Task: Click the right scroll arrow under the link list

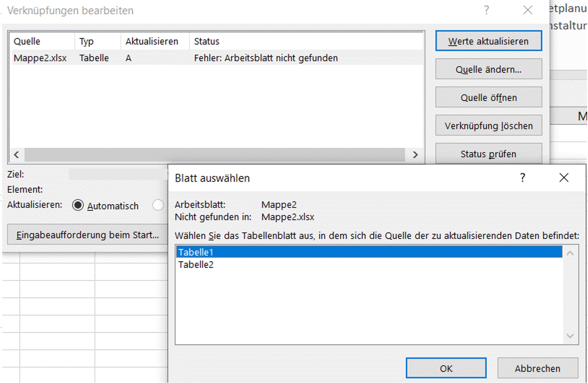Action: (x=416, y=155)
